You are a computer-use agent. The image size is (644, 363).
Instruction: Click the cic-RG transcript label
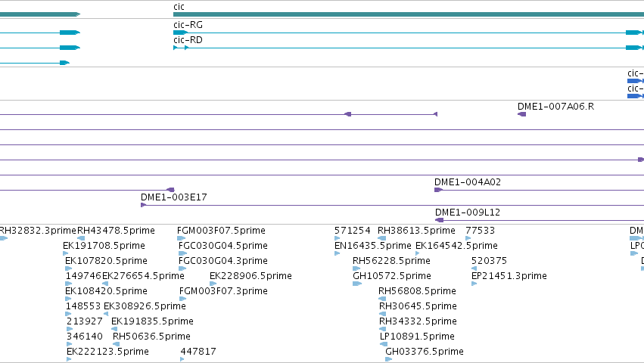pyautogui.click(x=188, y=25)
